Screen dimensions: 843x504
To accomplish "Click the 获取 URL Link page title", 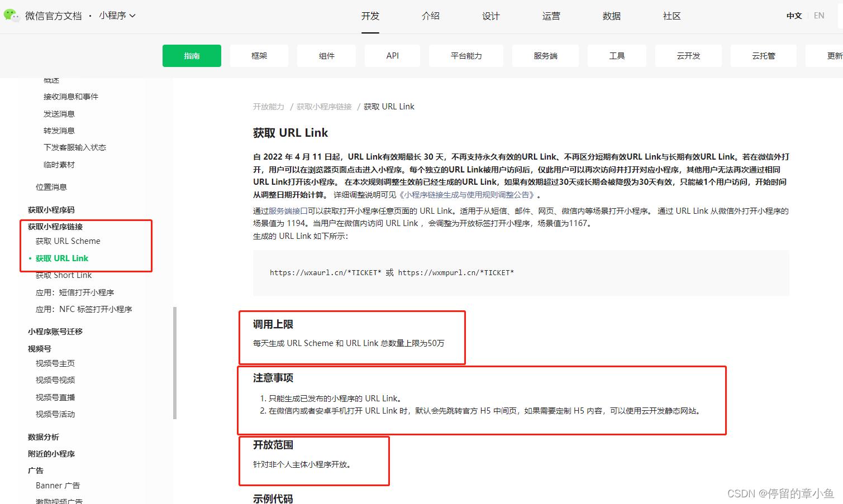I will [290, 133].
